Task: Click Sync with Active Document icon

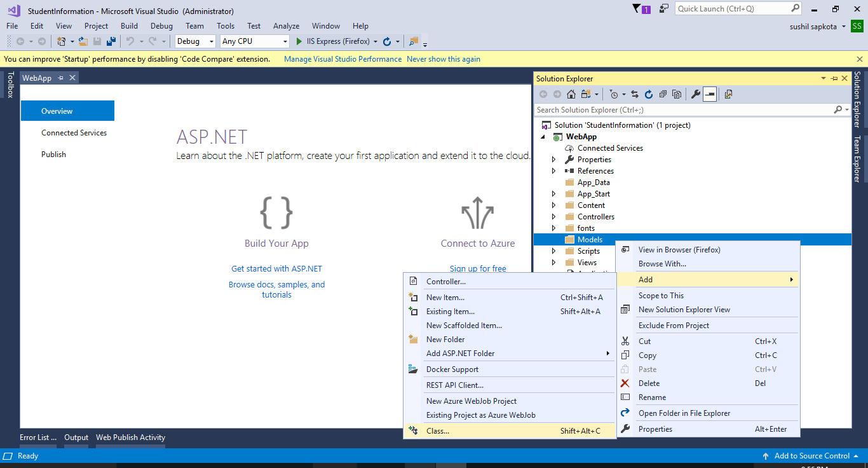Action: (x=635, y=94)
